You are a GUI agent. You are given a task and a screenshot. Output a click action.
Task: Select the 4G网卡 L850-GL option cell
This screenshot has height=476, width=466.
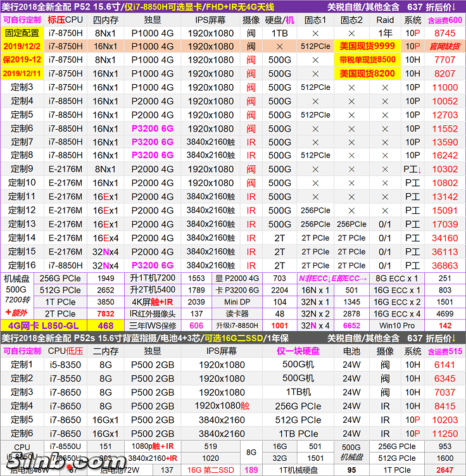42,325
